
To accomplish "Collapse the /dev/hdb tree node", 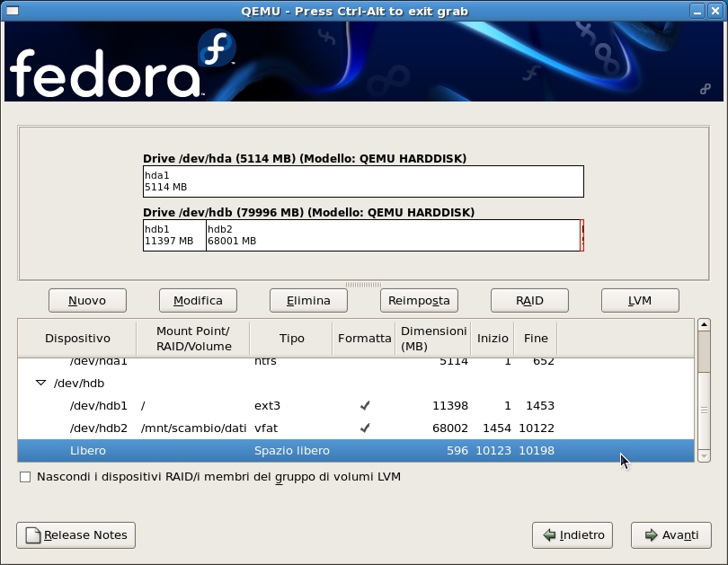I will (x=40, y=384).
